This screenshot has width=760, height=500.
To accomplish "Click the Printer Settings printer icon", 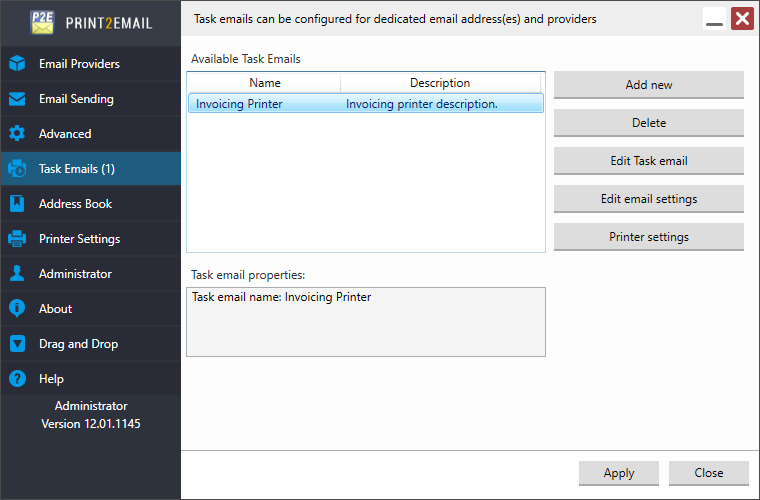I will coord(17,238).
